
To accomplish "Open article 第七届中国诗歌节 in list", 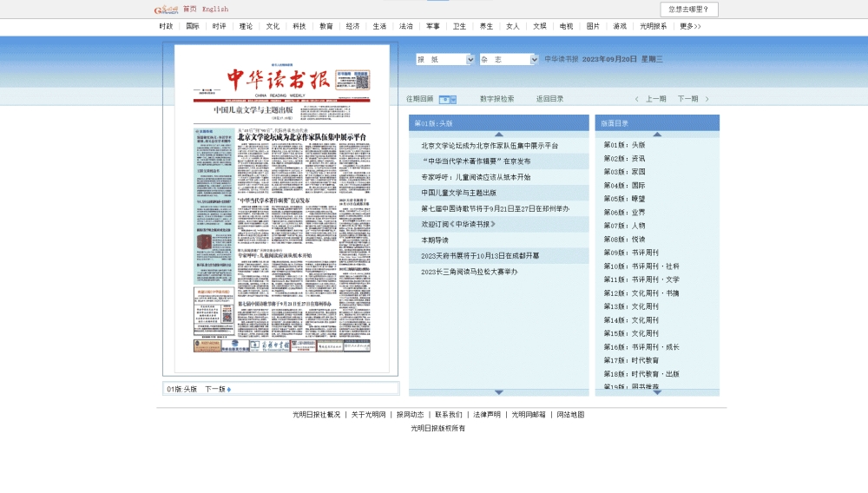I will coord(495,209).
